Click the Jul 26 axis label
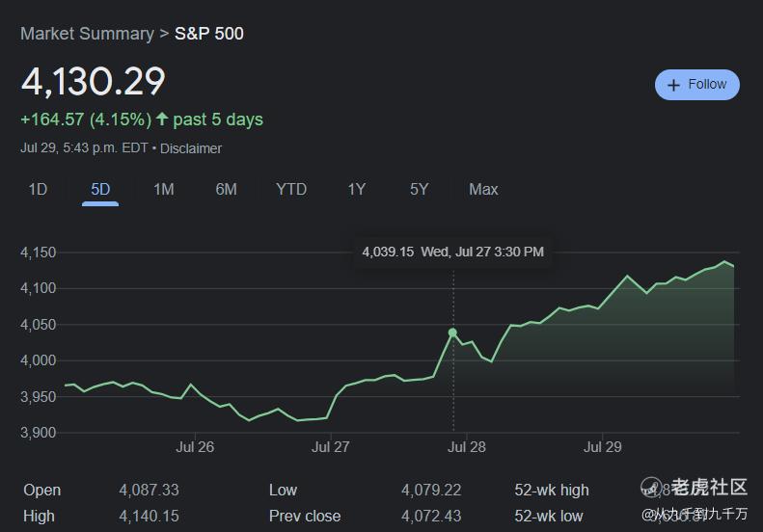 (195, 447)
